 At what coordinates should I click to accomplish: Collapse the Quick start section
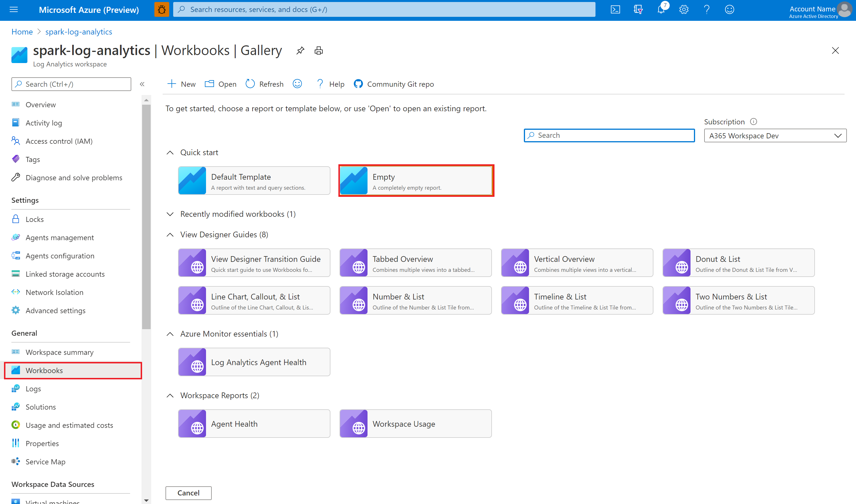170,152
